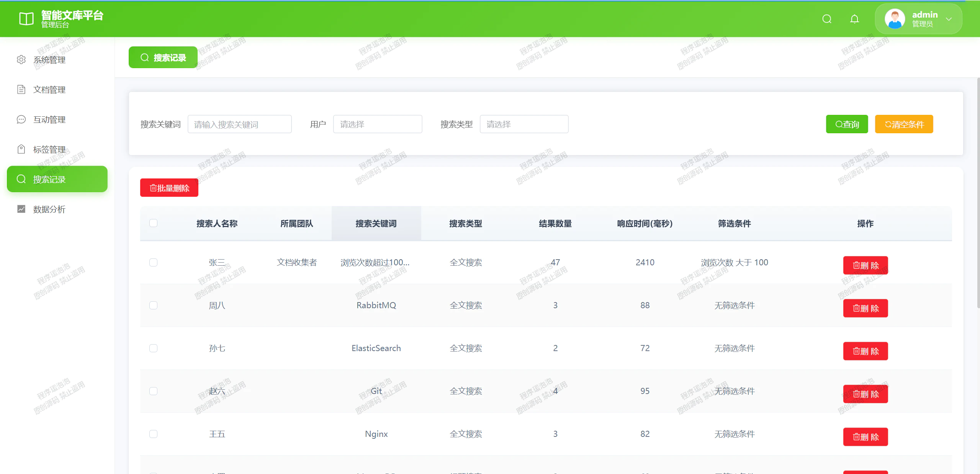Check the row checkbox for 张三
980x474 pixels.
[x=153, y=262]
